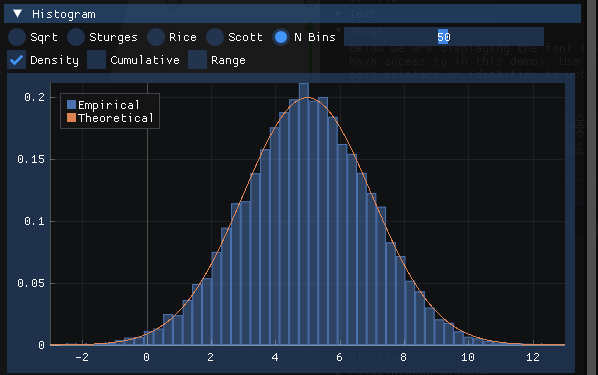598x375 pixels.
Task: Click the 0.2 y-axis tick label
Action: [x=34, y=97]
